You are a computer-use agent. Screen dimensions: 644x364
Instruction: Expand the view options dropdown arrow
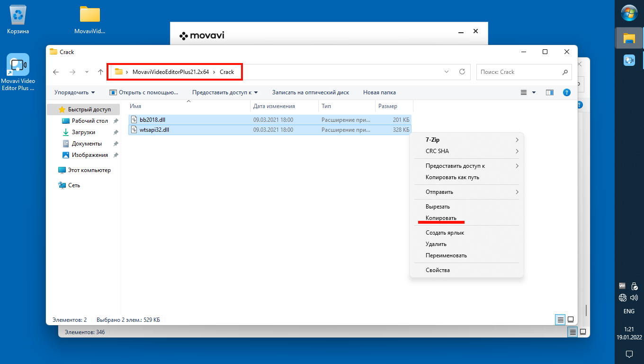coord(534,92)
